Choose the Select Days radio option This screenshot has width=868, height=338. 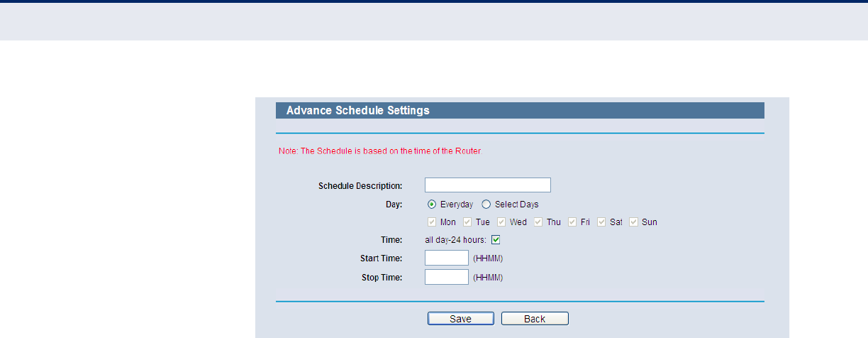pyautogui.click(x=486, y=205)
